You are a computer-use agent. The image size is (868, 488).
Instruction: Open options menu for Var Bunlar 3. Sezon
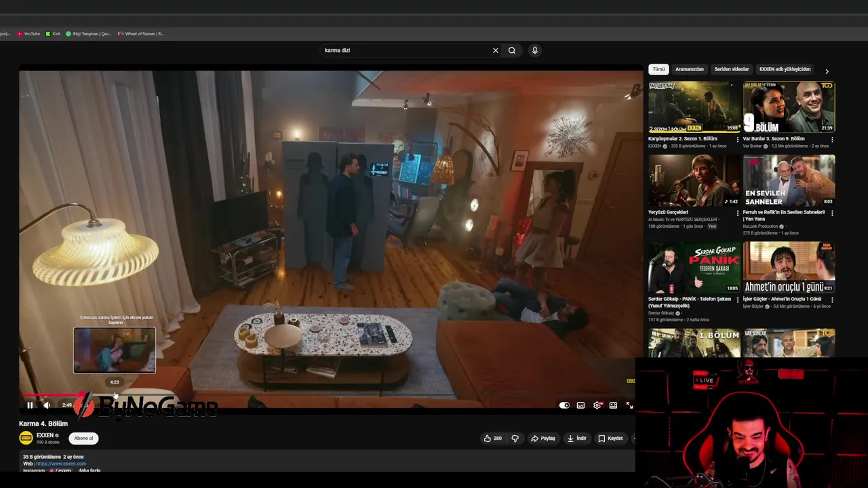click(x=832, y=140)
